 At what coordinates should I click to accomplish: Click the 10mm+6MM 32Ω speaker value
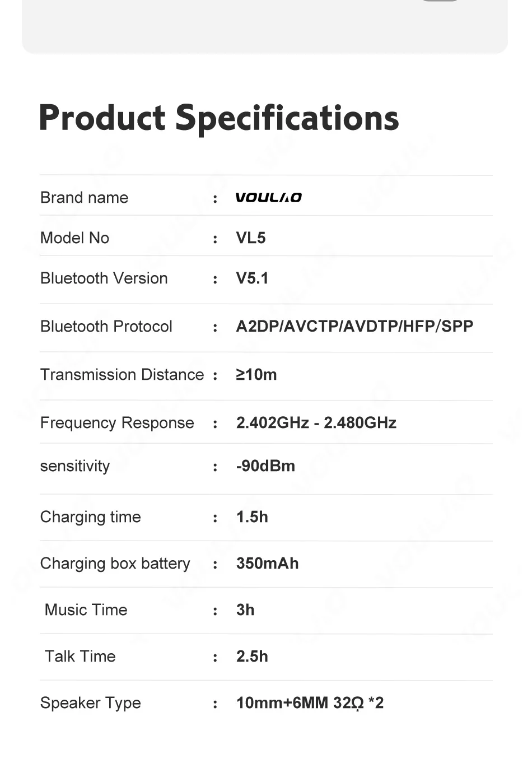(310, 702)
